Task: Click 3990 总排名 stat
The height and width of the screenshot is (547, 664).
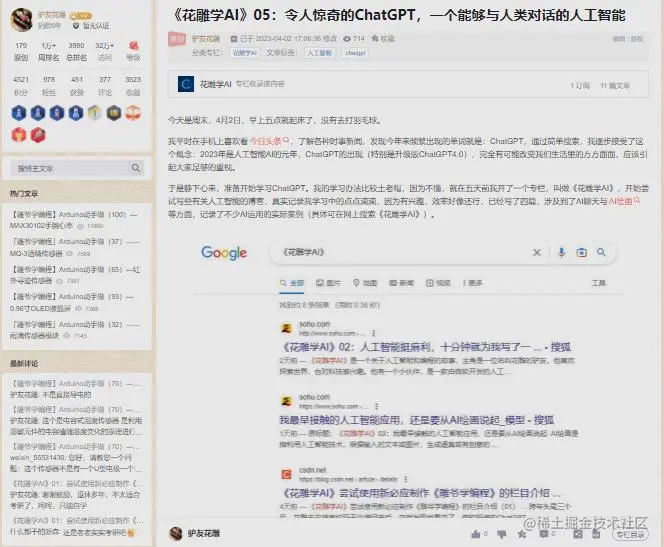Action: (x=76, y=51)
